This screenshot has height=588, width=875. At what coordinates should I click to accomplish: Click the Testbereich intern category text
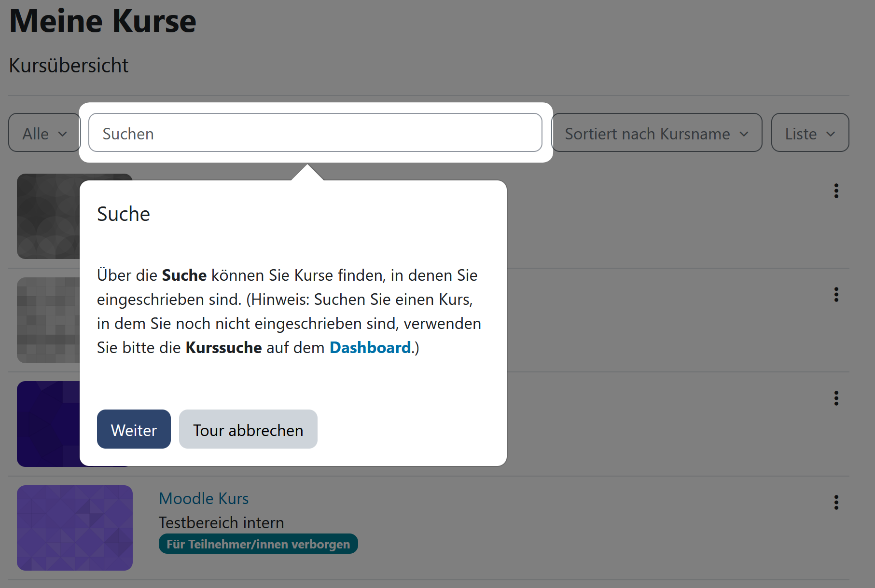221,523
